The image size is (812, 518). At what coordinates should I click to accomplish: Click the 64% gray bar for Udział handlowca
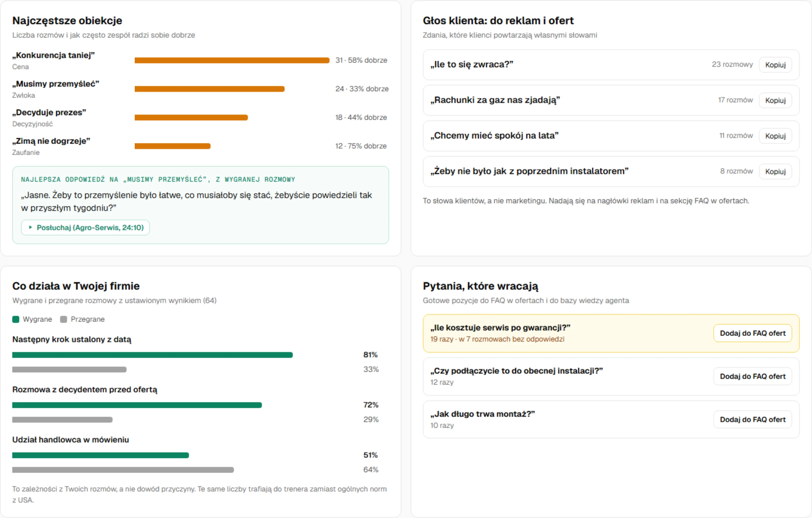click(123, 470)
